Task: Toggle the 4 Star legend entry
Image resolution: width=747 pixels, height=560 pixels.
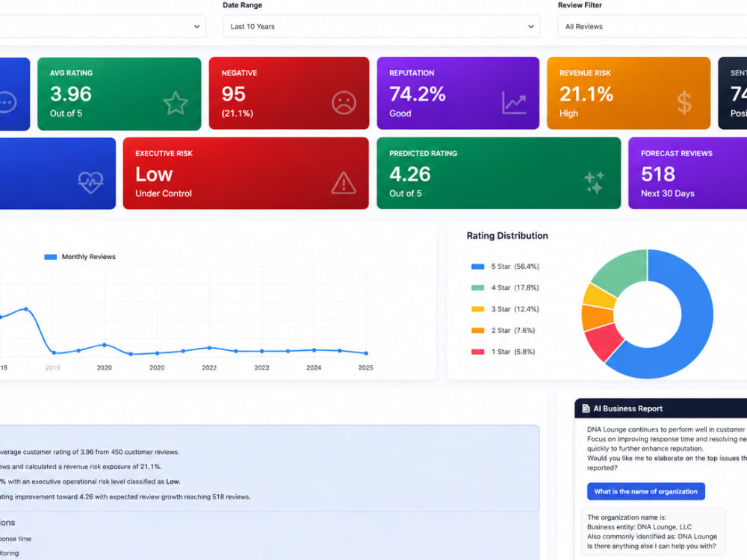Action: coord(505,287)
